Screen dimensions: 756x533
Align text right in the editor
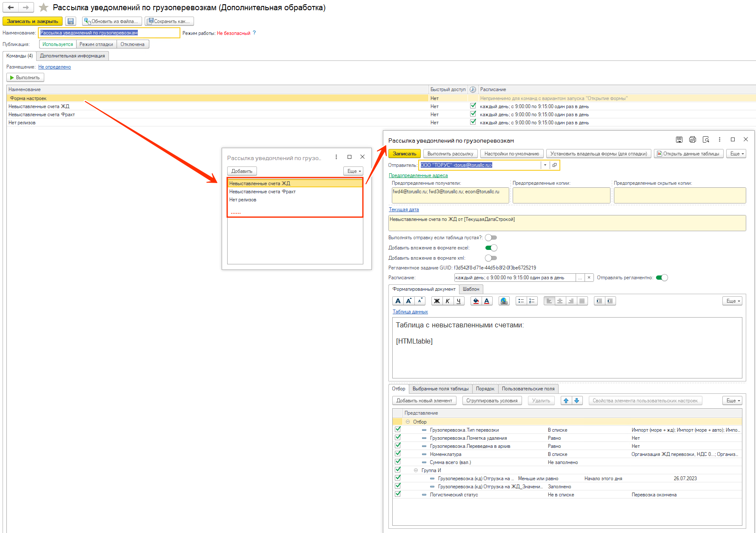(571, 301)
